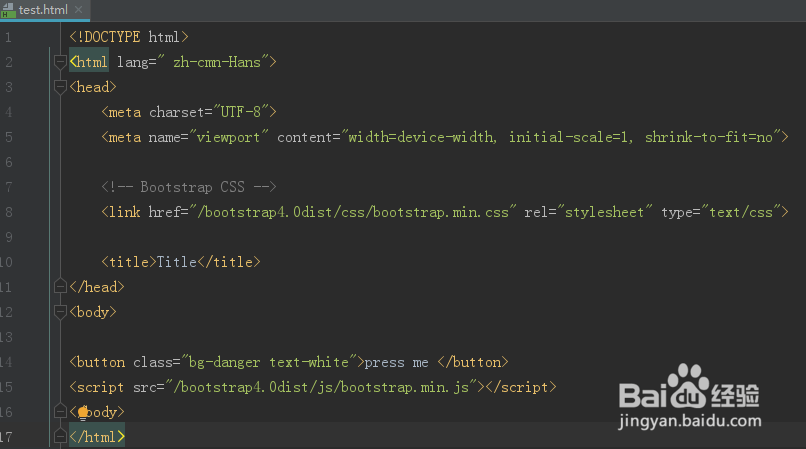This screenshot has width=806, height=449.
Task: Close the test.html editor tab
Action: (79, 9)
